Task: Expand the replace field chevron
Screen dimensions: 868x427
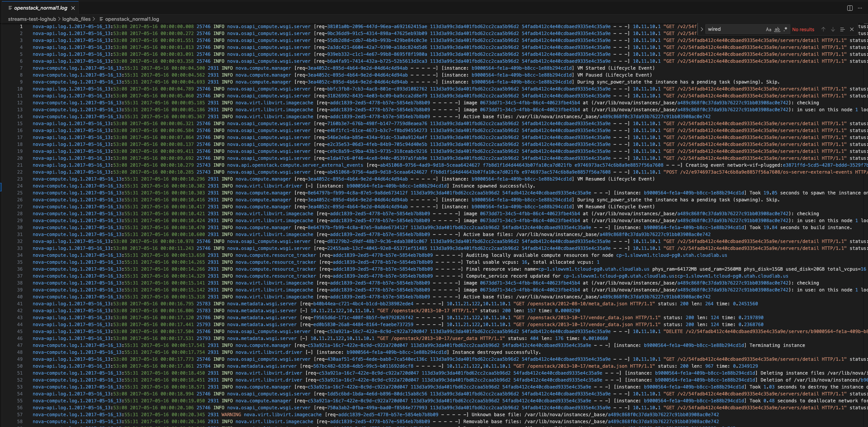Action: click(702, 29)
